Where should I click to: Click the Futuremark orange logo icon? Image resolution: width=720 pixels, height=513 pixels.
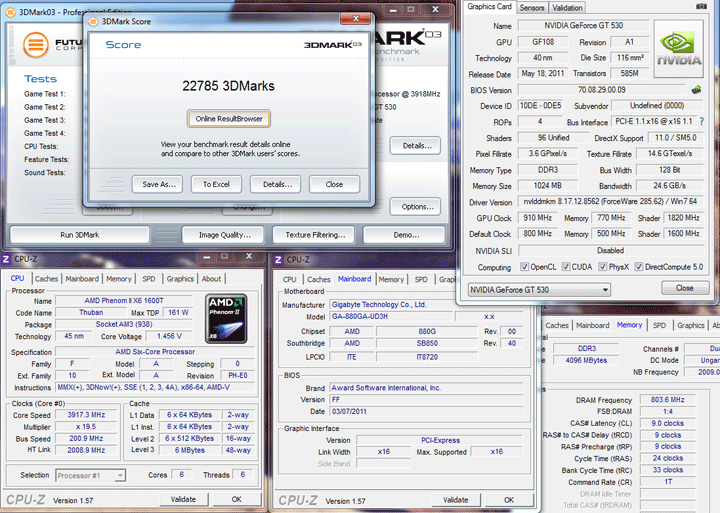pyautogui.click(x=36, y=45)
